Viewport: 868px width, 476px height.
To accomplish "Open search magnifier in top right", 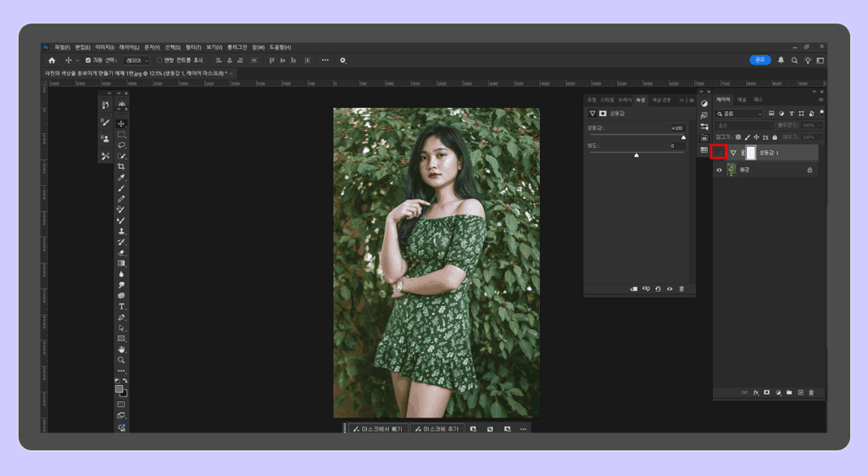I will point(794,60).
